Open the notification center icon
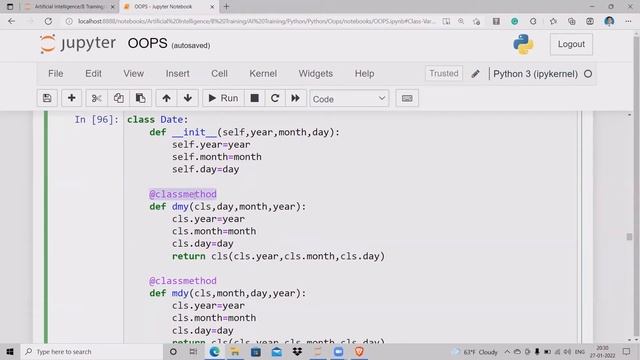The height and width of the screenshot is (360, 640). pyautogui.click(x=627, y=351)
